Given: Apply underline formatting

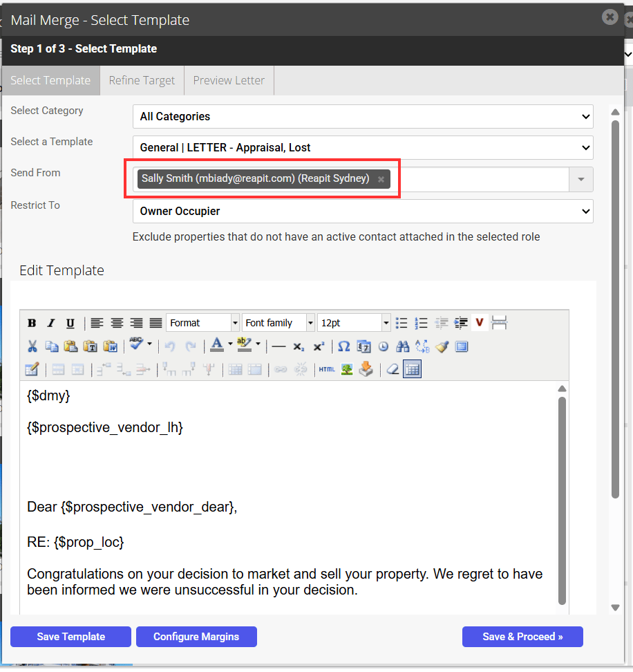Looking at the screenshot, I should click(x=70, y=323).
